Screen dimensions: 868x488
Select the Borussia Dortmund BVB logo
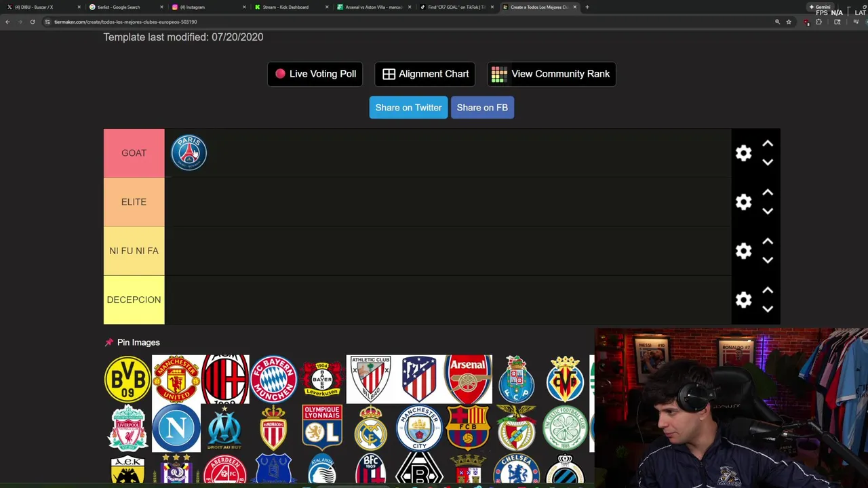pos(127,379)
